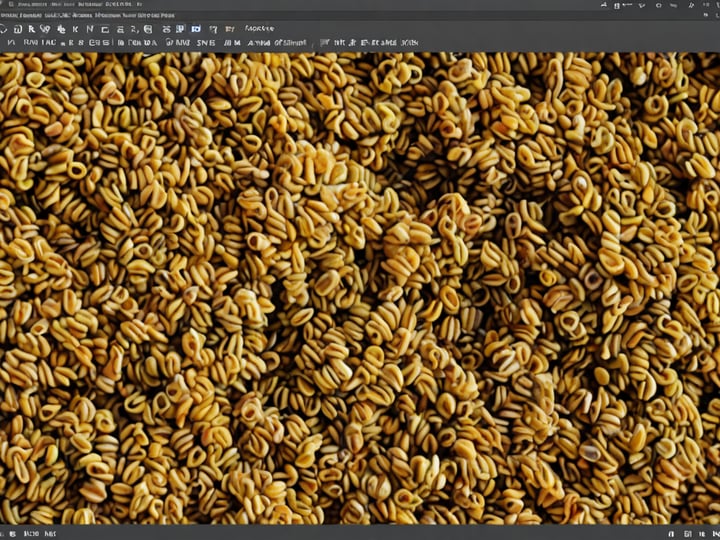Click the circular arrow icon in the toolbar

3,29
